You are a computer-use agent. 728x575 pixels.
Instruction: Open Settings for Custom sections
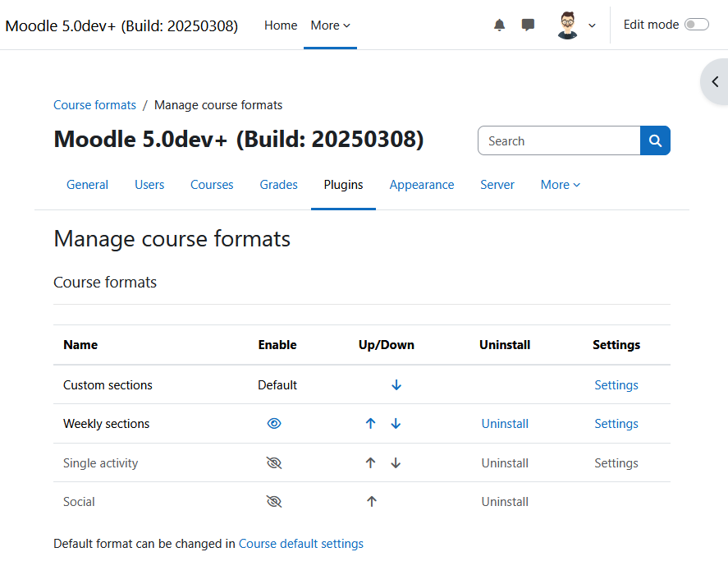click(616, 385)
